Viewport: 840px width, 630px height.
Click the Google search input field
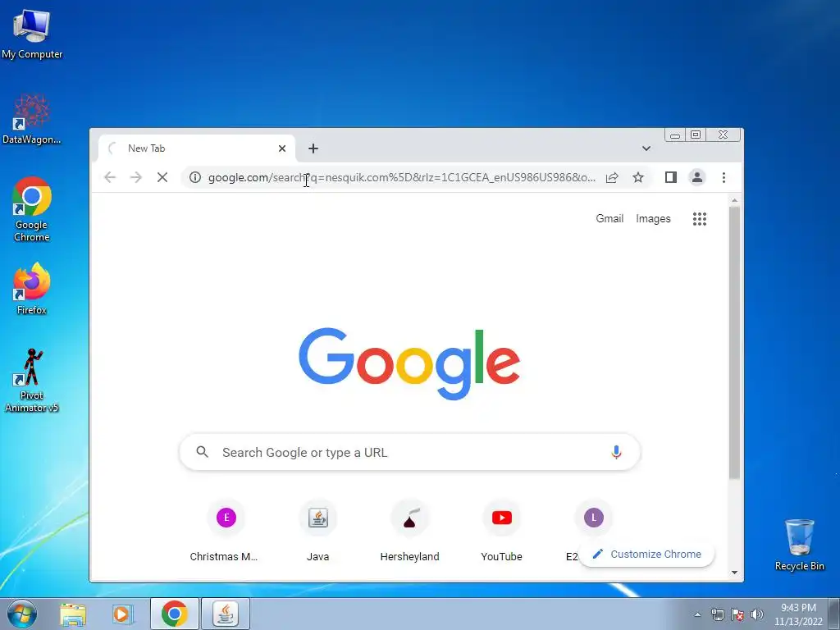pyautogui.click(x=409, y=452)
